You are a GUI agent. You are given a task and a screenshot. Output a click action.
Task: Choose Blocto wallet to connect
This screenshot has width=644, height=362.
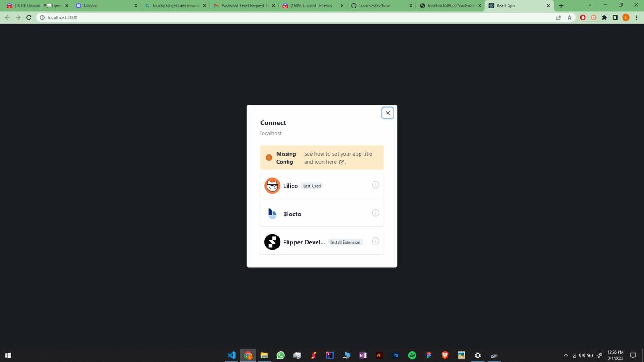(322, 214)
